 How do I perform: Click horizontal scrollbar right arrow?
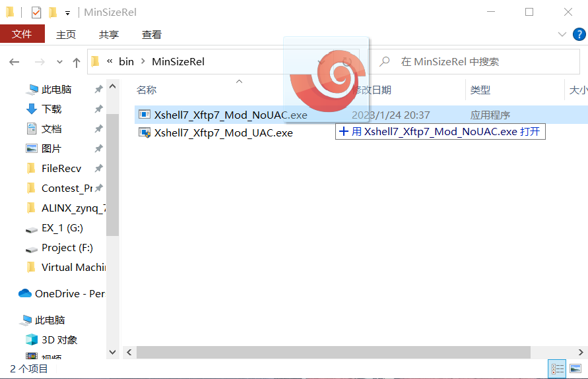(581, 353)
